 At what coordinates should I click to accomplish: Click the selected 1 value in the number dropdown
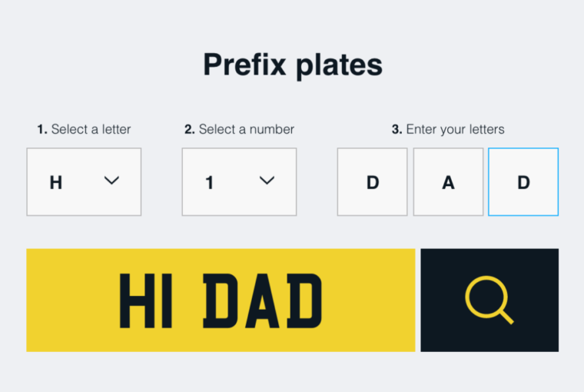click(209, 183)
